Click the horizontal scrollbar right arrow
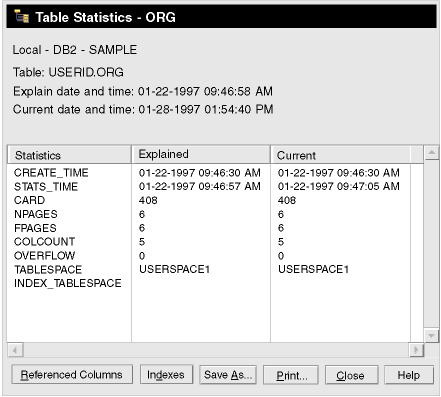 pos(416,350)
